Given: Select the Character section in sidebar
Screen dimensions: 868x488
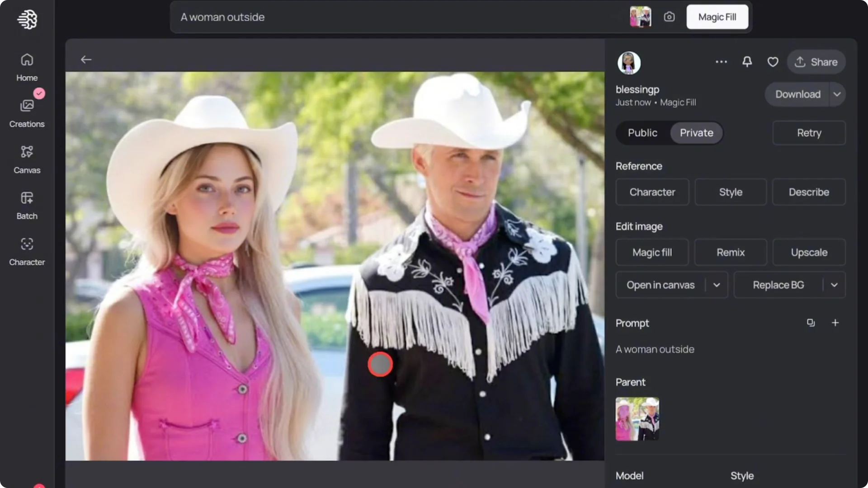Looking at the screenshot, I should [27, 251].
